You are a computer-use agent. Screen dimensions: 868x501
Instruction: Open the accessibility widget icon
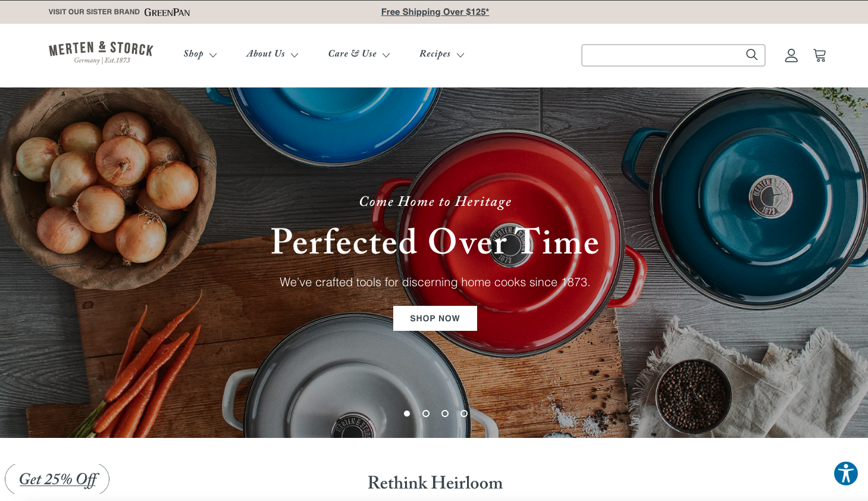(845, 474)
